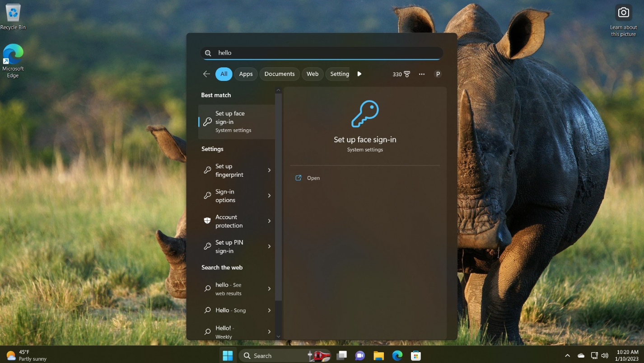This screenshot has width=644, height=363.
Task: Open Microsoft Edge from the taskbar
Action: [x=397, y=356]
